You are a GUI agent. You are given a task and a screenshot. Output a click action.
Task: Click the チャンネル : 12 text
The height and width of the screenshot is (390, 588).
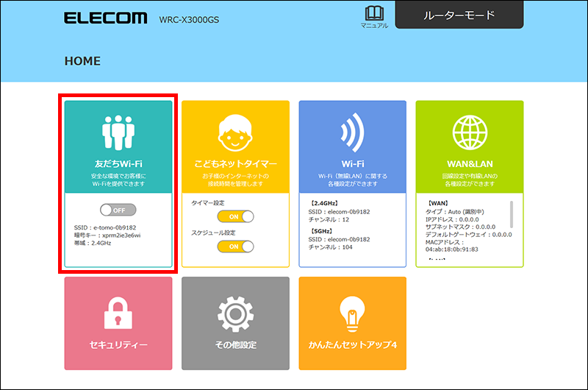point(329,219)
